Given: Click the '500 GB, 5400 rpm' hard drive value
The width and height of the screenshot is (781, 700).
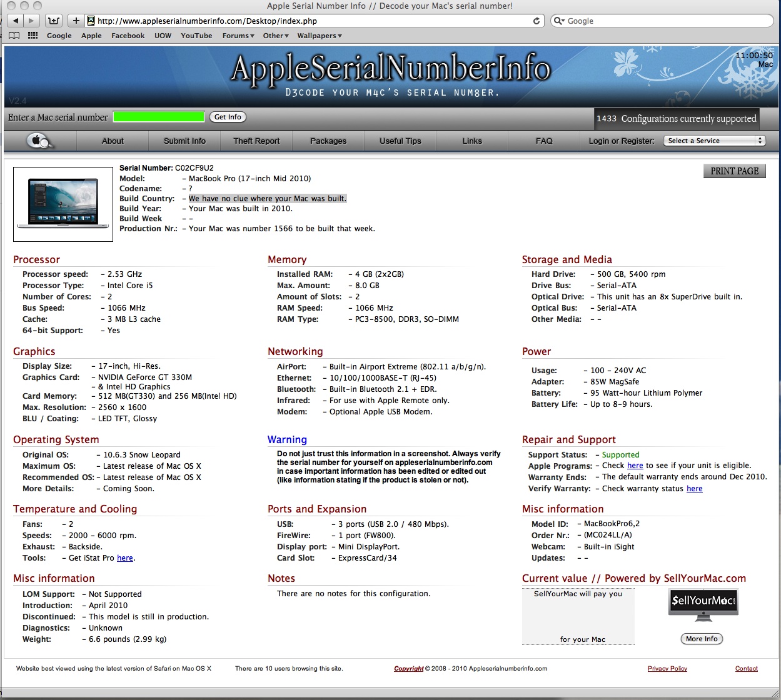Looking at the screenshot, I should (631, 274).
